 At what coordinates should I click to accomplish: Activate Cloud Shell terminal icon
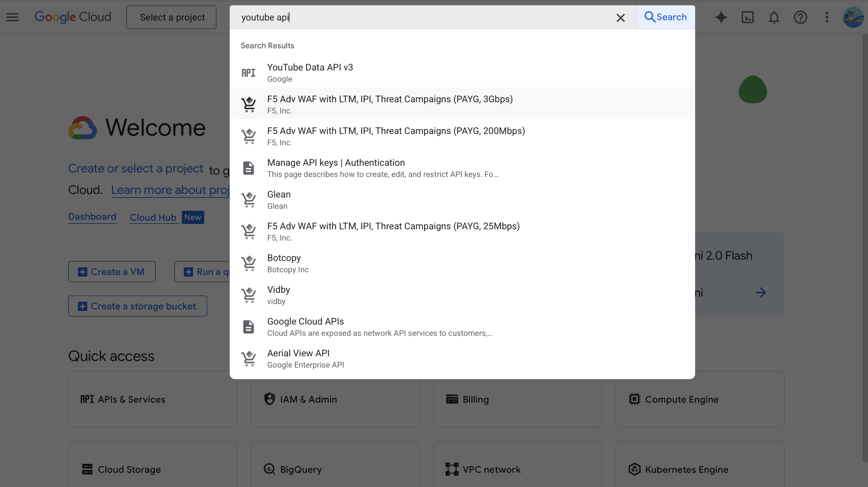point(747,17)
